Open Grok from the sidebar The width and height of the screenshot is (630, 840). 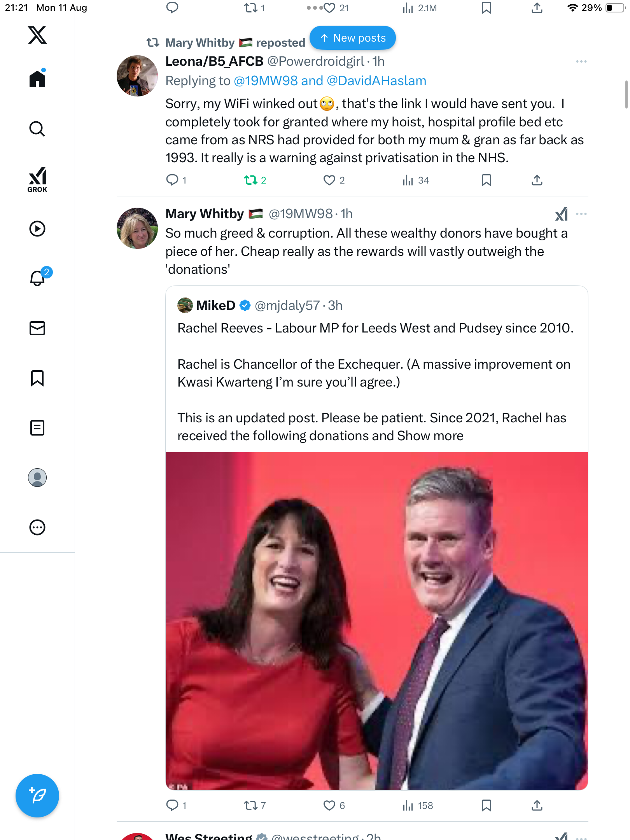click(x=37, y=180)
